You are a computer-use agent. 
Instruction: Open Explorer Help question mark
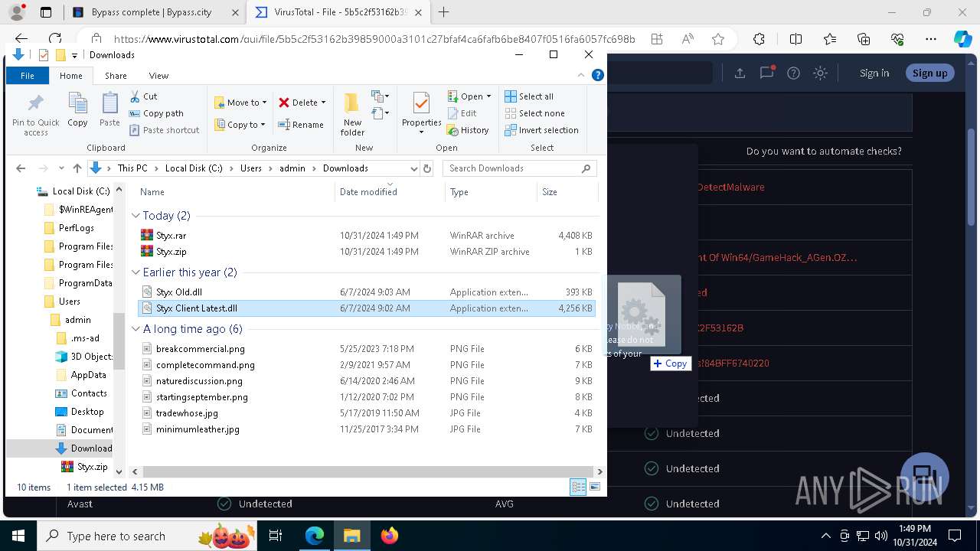click(x=598, y=75)
